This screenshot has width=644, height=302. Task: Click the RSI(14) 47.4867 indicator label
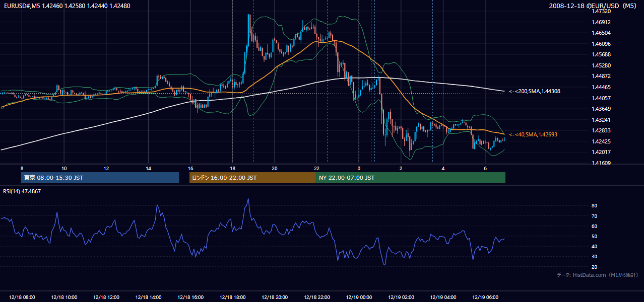22,191
